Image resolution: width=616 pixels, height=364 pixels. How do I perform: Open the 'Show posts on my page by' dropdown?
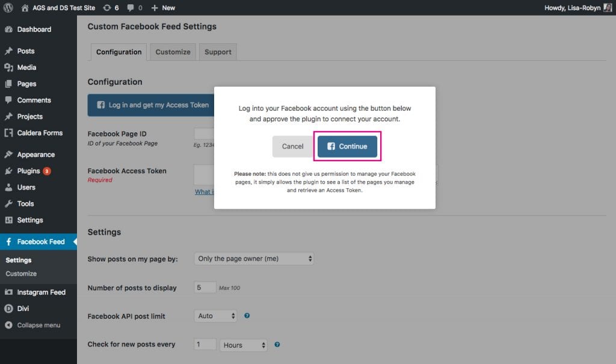[x=254, y=259]
